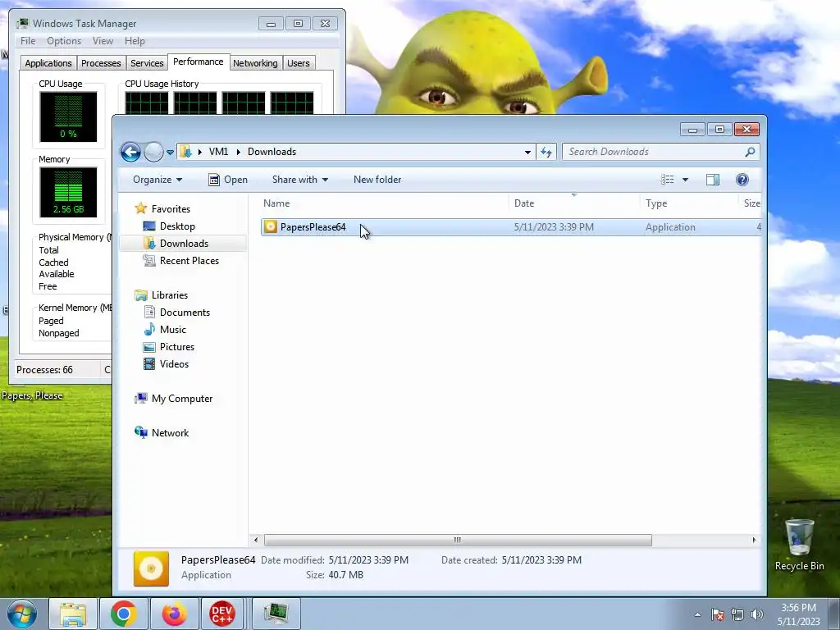Click New folder in Explorer toolbar
This screenshot has height=630, width=840.
tap(377, 180)
